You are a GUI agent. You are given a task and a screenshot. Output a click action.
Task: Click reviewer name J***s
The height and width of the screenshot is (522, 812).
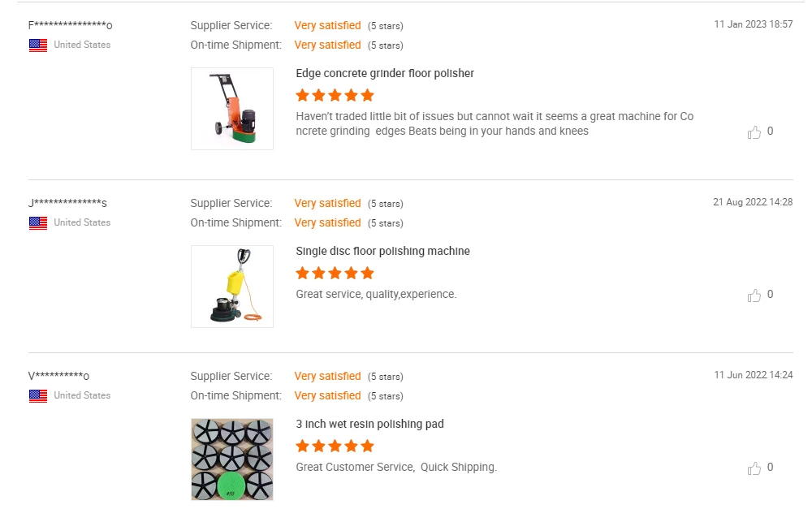67,203
